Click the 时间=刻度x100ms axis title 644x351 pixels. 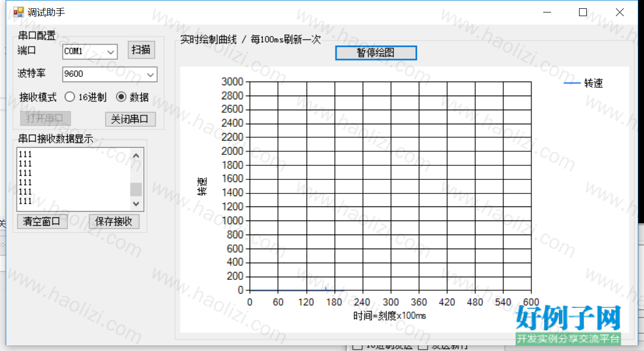pyautogui.click(x=390, y=315)
